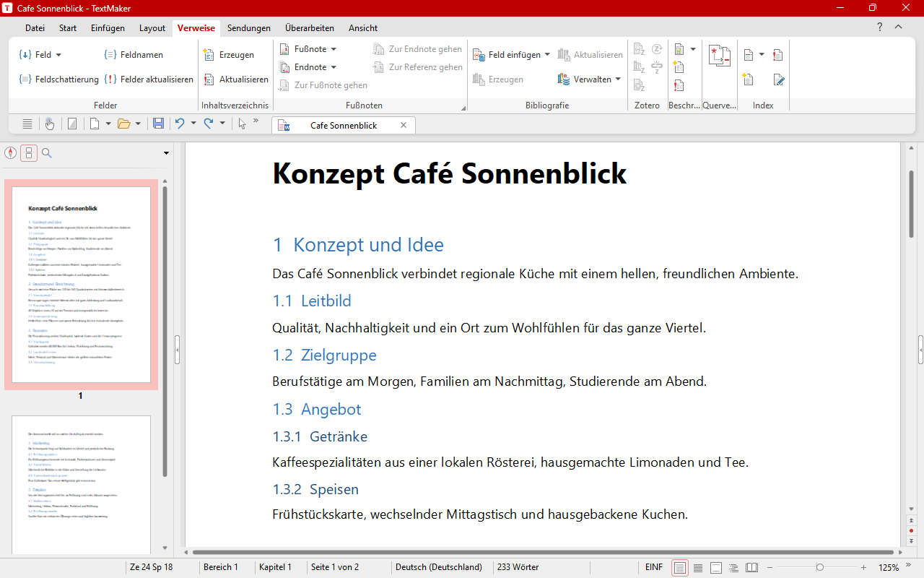
Task: Switch to master pages view icon
Action: pos(716,568)
